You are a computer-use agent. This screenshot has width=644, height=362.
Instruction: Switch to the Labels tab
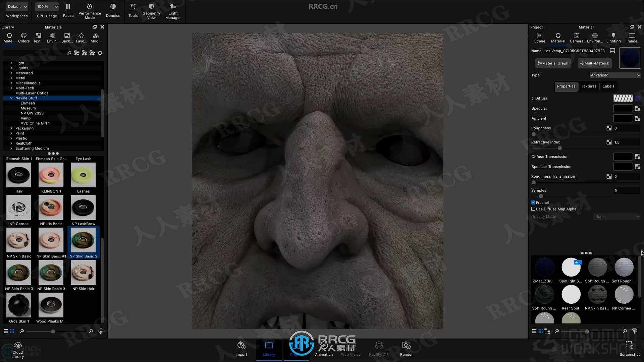coord(608,86)
